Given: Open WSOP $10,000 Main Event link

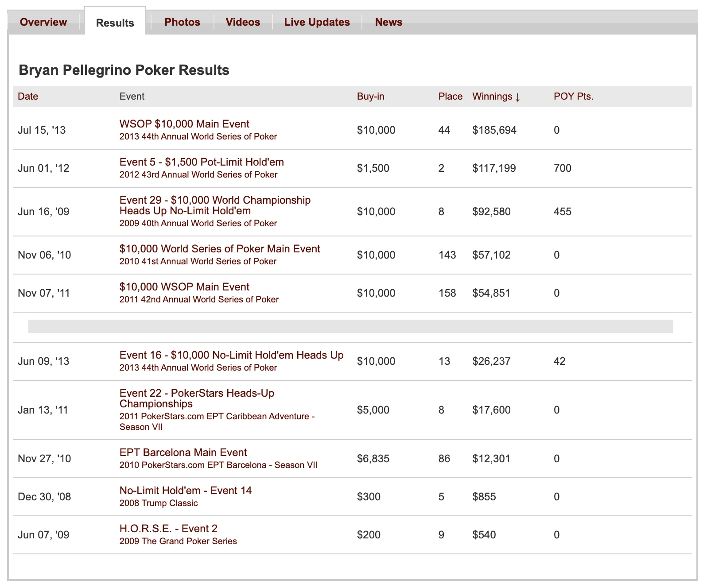Looking at the screenshot, I should 184,124.
